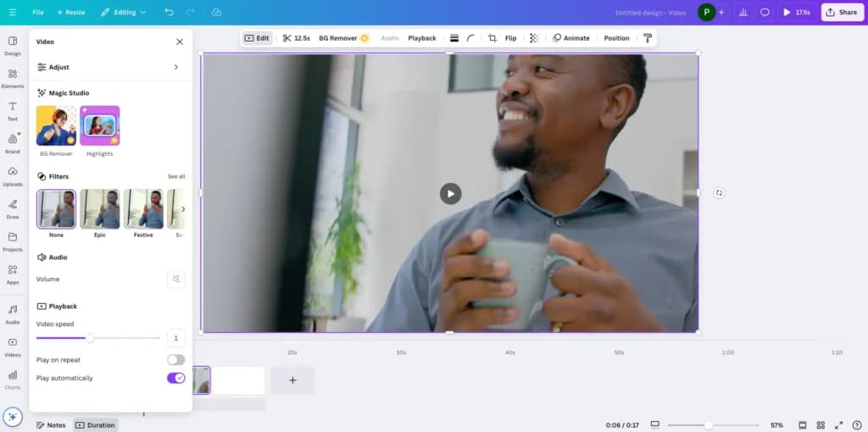Viewport: 868px width, 432px height.
Task: Click the Magic assistant sparkle button
Action: tap(12, 417)
